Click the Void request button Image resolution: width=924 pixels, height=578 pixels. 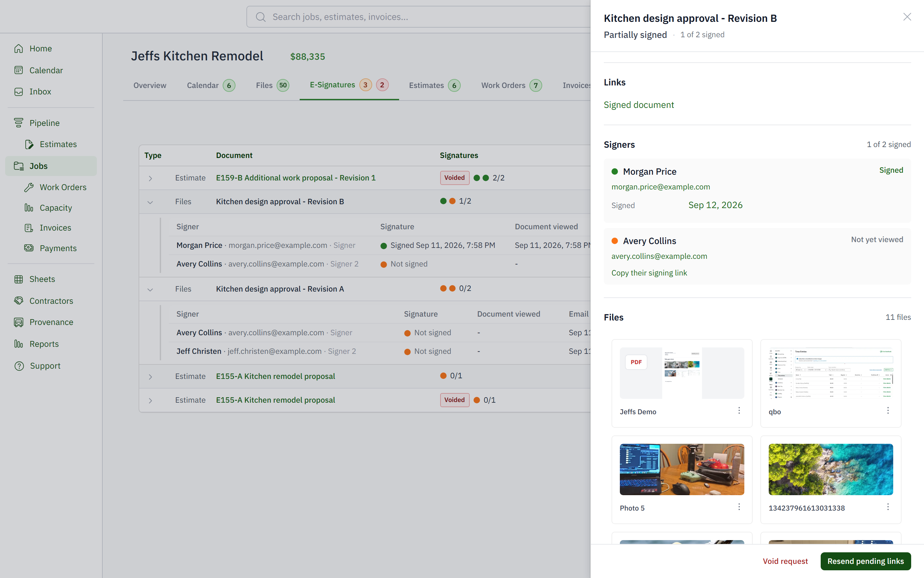point(785,561)
